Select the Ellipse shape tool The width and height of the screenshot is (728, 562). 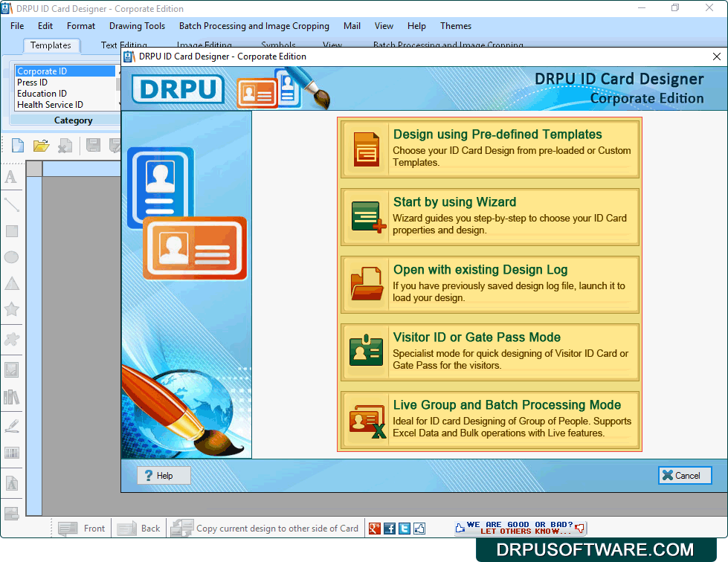coord(12,257)
